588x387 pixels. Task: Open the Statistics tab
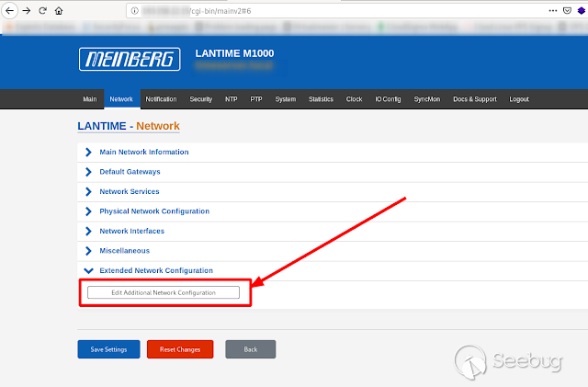point(321,99)
